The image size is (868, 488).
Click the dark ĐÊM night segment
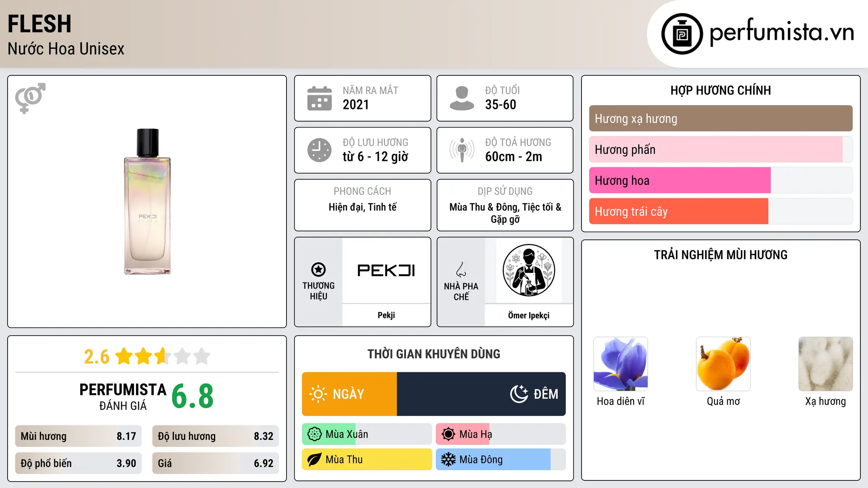481,394
